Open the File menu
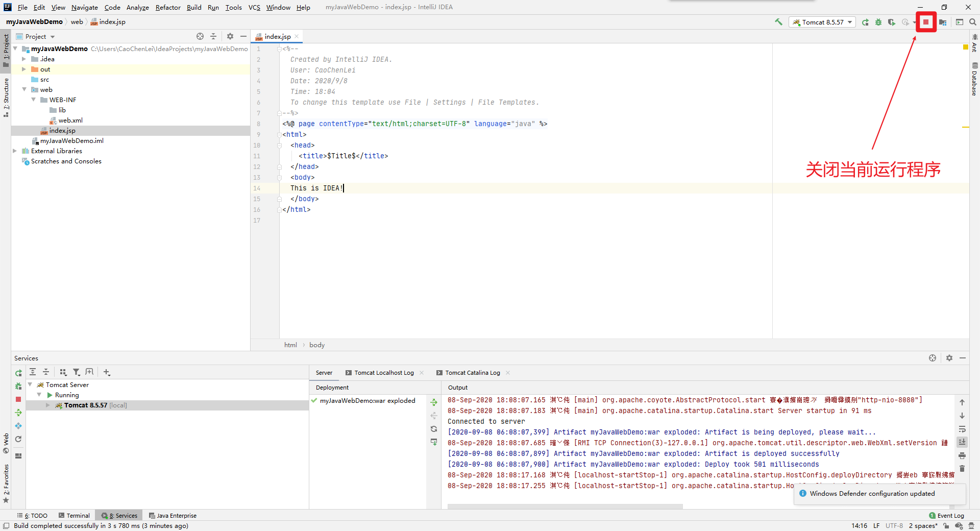 click(x=22, y=7)
